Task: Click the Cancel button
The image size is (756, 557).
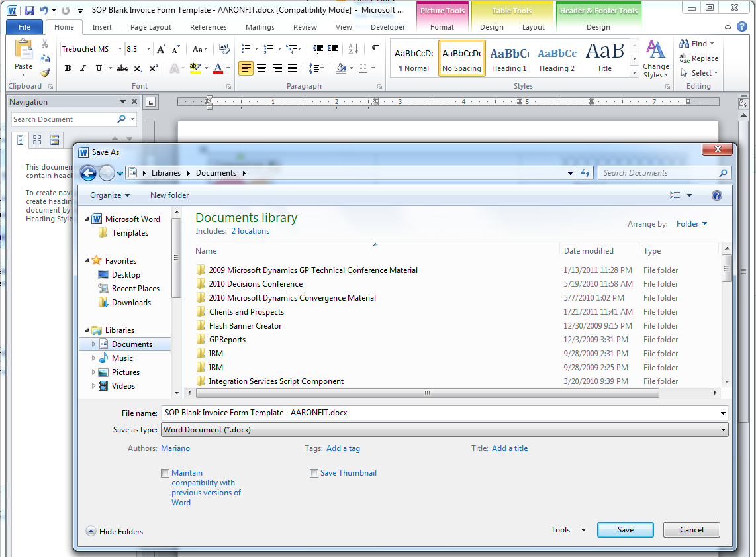Action: 691,529
